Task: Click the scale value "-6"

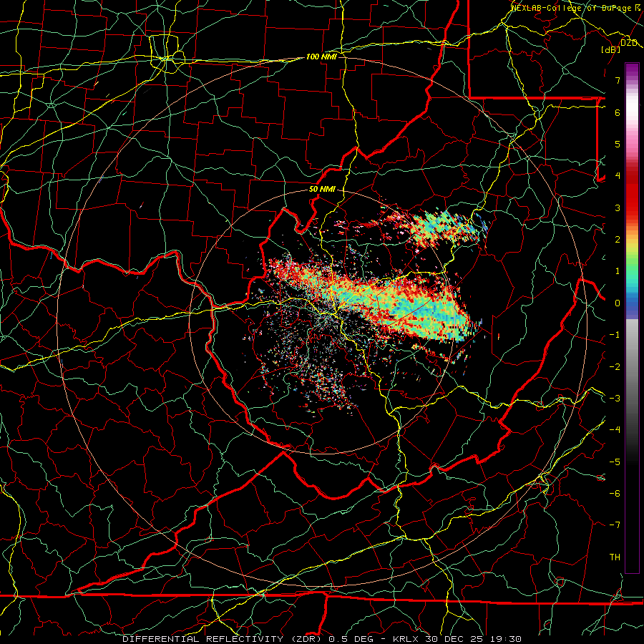Action: click(615, 494)
